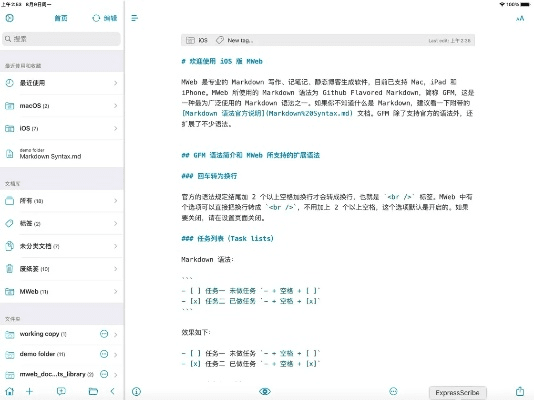Expand the trash row chevron
The width and height of the screenshot is (534, 400).
[x=116, y=269]
